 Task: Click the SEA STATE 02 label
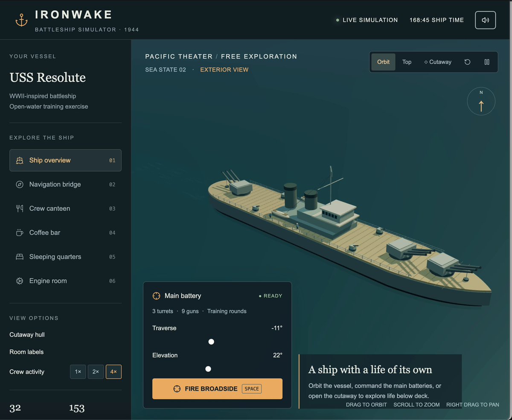tap(166, 70)
